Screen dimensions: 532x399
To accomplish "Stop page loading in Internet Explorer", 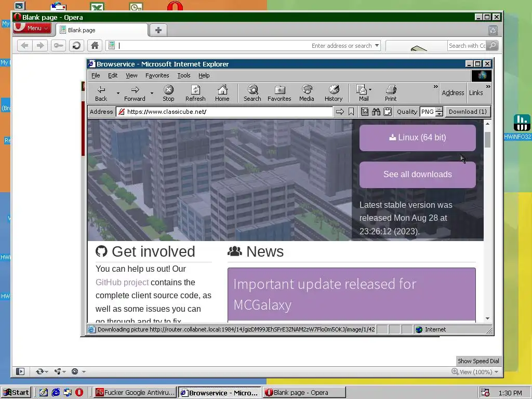I will pos(168,93).
